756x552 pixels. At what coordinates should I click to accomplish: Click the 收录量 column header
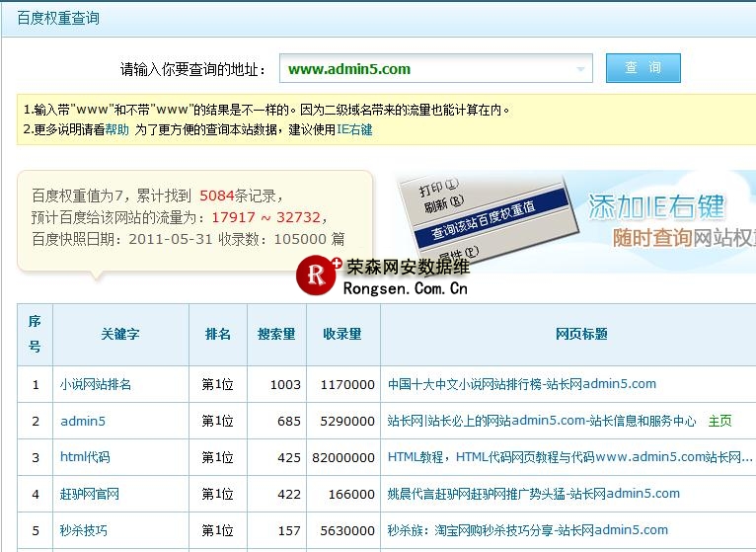coord(342,334)
